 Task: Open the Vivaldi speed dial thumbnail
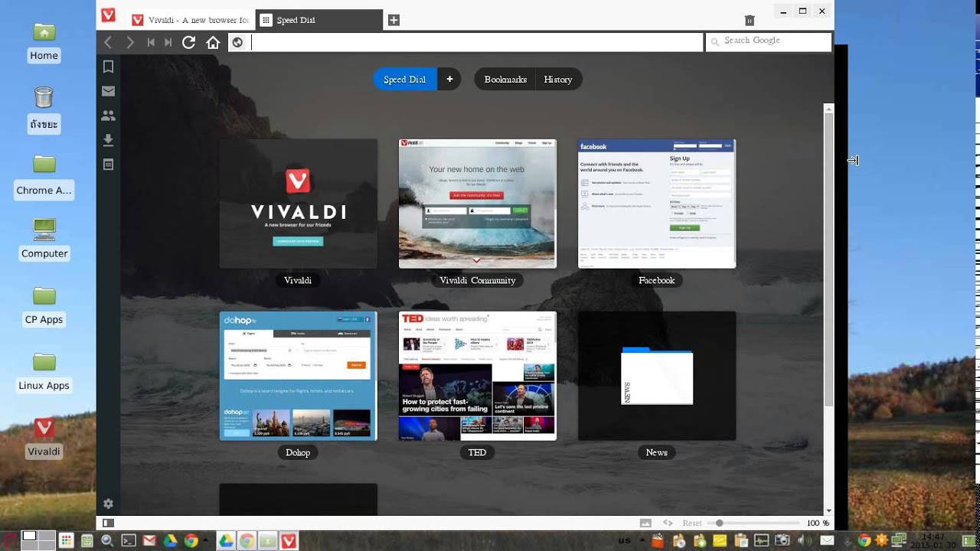click(298, 204)
